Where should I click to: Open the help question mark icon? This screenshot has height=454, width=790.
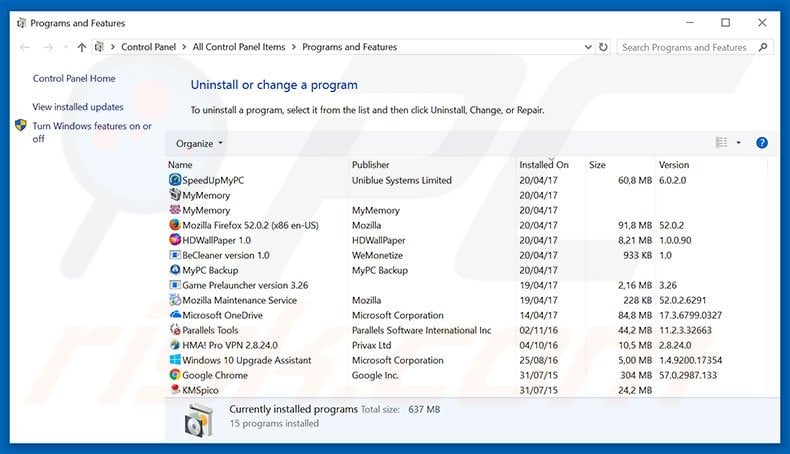click(x=762, y=143)
